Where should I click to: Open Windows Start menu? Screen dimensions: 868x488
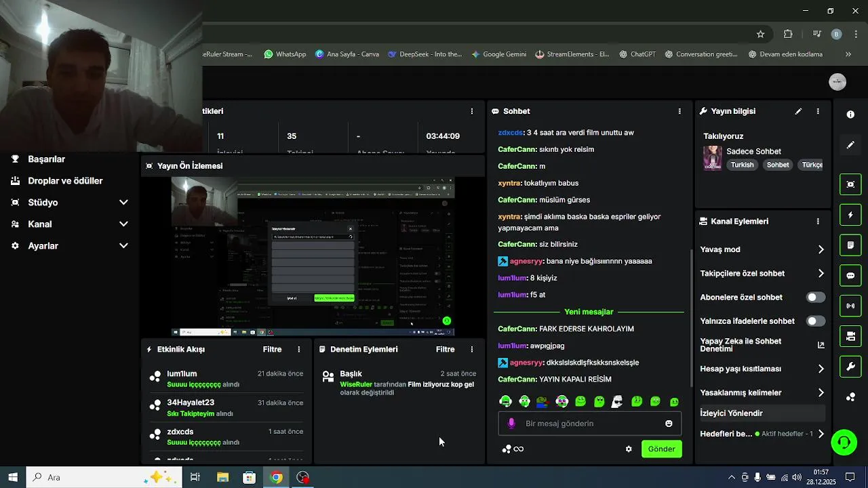coord(13,477)
